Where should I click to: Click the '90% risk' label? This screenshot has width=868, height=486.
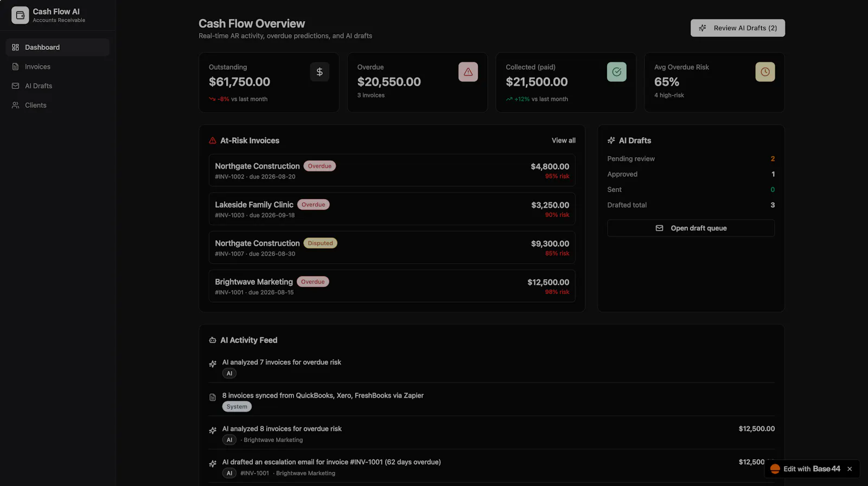[x=557, y=215]
